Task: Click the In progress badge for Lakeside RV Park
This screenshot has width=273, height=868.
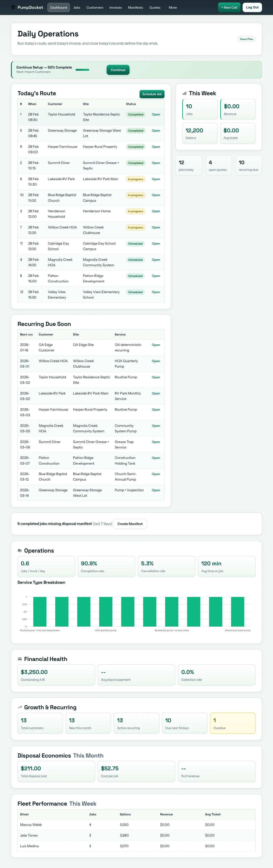Action: click(x=136, y=179)
